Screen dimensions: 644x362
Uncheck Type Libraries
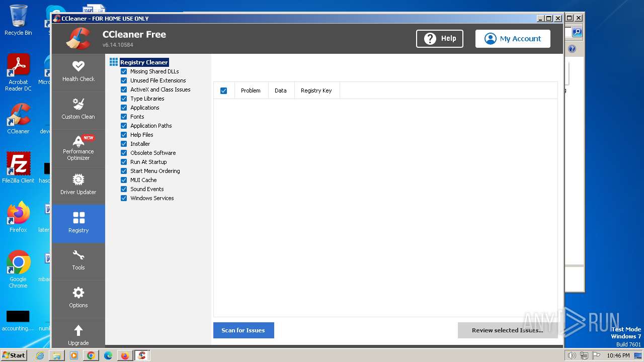tap(124, 99)
